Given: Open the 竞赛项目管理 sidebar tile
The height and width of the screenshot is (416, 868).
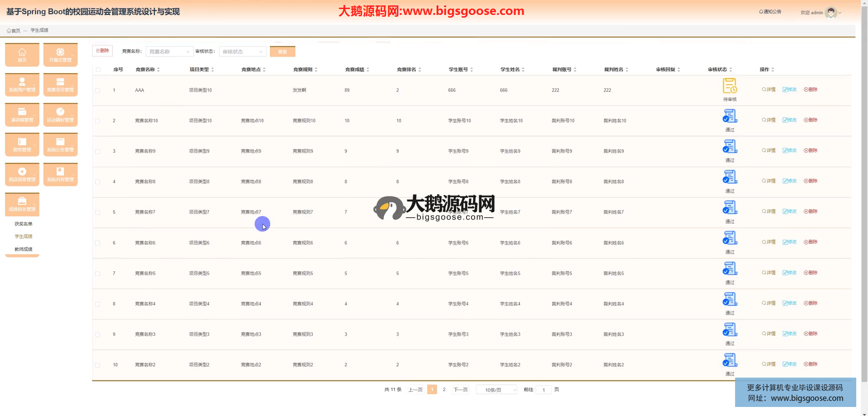Looking at the screenshot, I should (x=60, y=84).
